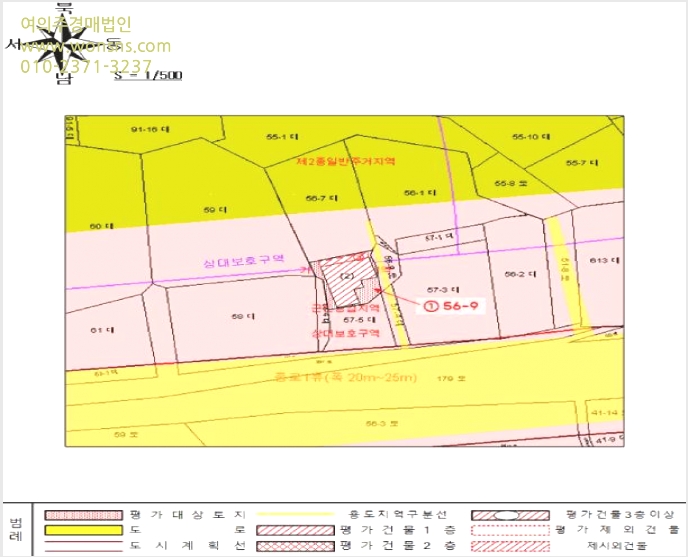Click the 평가건물 1층 hatch swatch
This screenshot has height=557, width=688.
[x=295, y=530]
